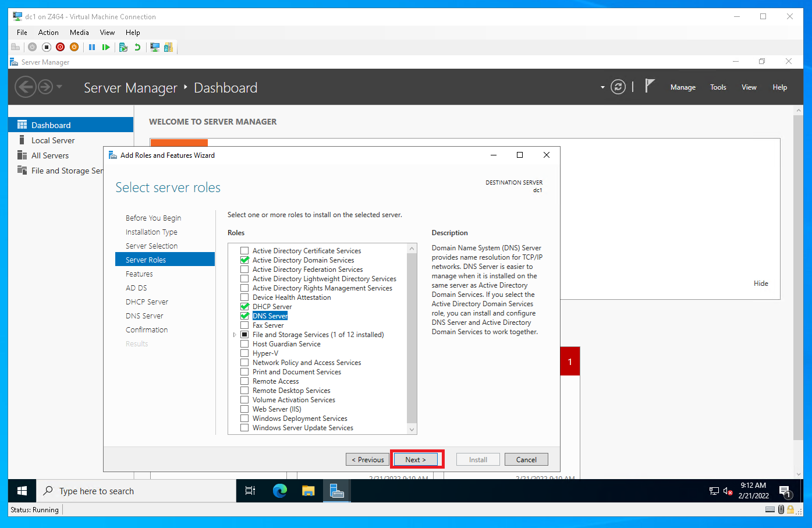Open the VM Connection Media menu

[x=79, y=33]
